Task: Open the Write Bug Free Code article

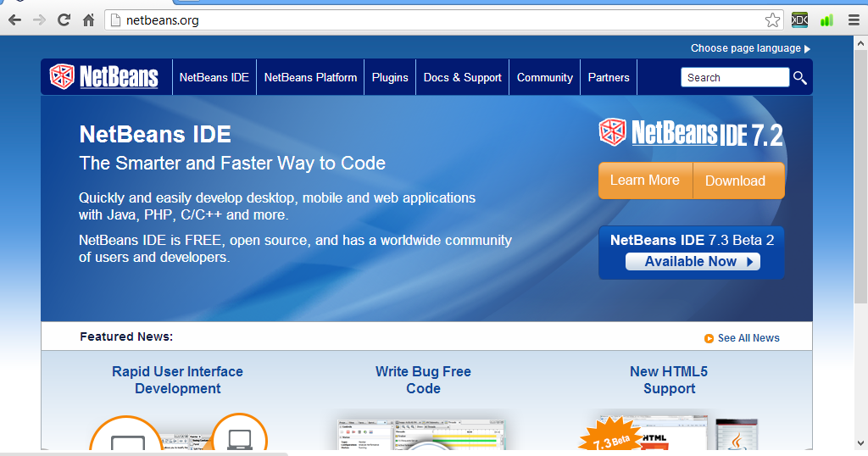Action: click(x=423, y=380)
